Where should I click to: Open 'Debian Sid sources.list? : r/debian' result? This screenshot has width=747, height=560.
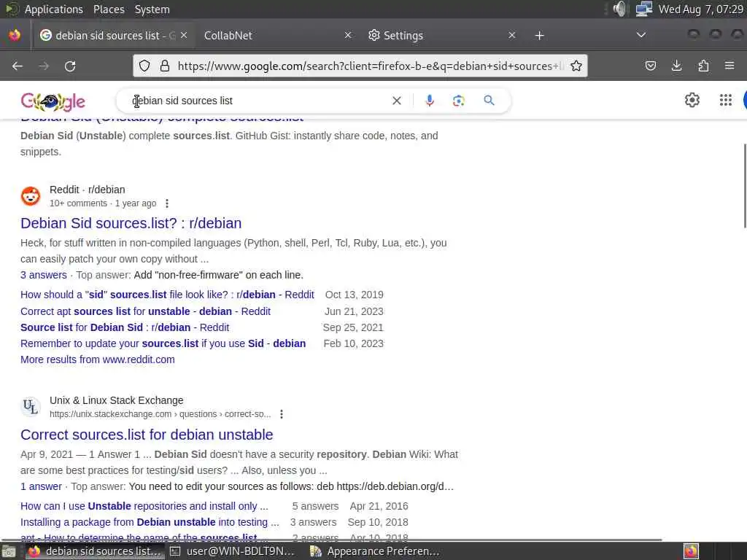(x=131, y=223)
